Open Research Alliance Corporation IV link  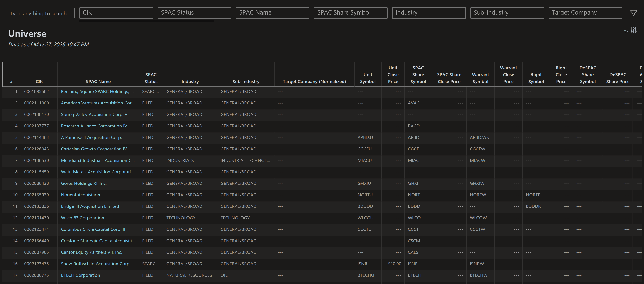pyautogui.click(x=94, y=126)
